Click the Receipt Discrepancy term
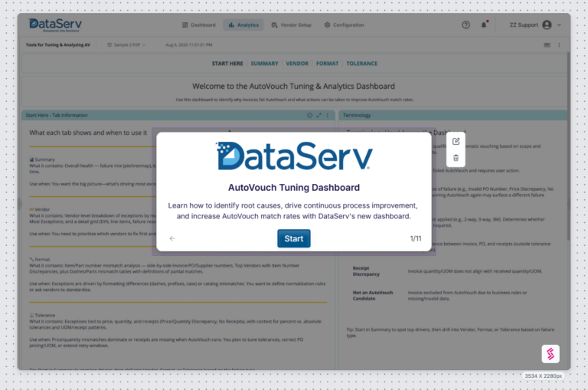 coord(366,271)
